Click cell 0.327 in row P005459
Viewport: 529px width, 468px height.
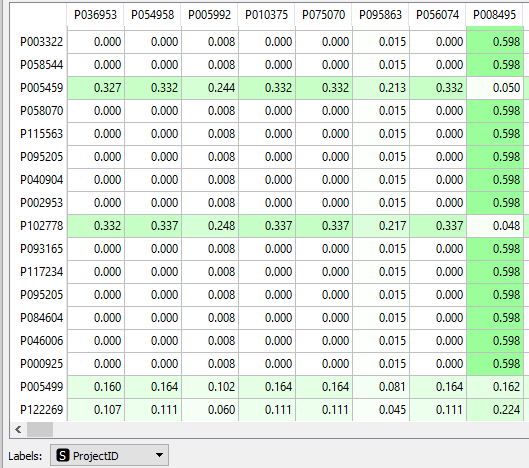96,88
